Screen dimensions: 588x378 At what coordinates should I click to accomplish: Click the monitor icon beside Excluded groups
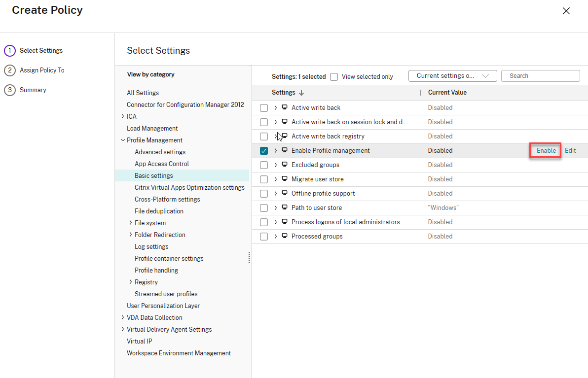tap(285, 165)
